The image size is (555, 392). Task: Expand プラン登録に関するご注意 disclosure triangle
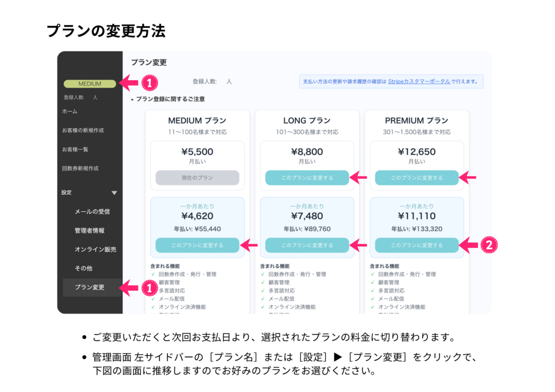click(132, 100)
